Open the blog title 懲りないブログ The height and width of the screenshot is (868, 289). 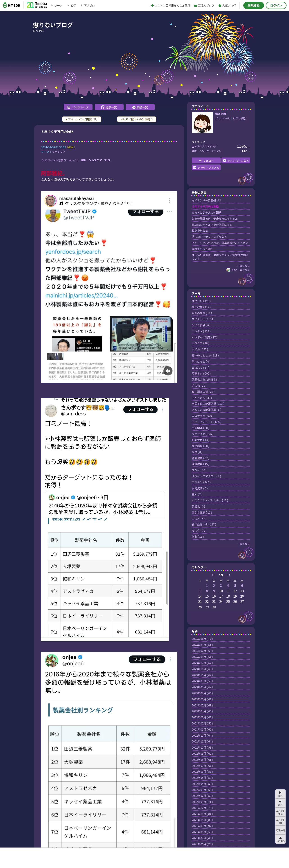click(52, 25)
